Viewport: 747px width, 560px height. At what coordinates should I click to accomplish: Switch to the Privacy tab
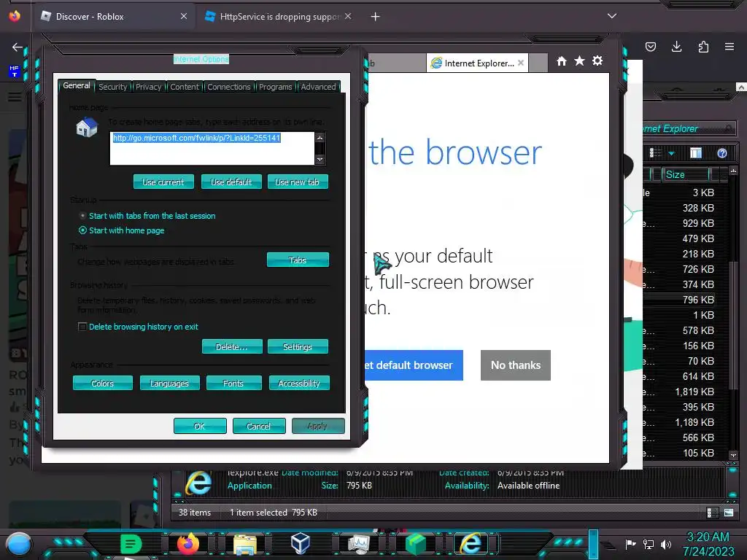tap(148, 87)
